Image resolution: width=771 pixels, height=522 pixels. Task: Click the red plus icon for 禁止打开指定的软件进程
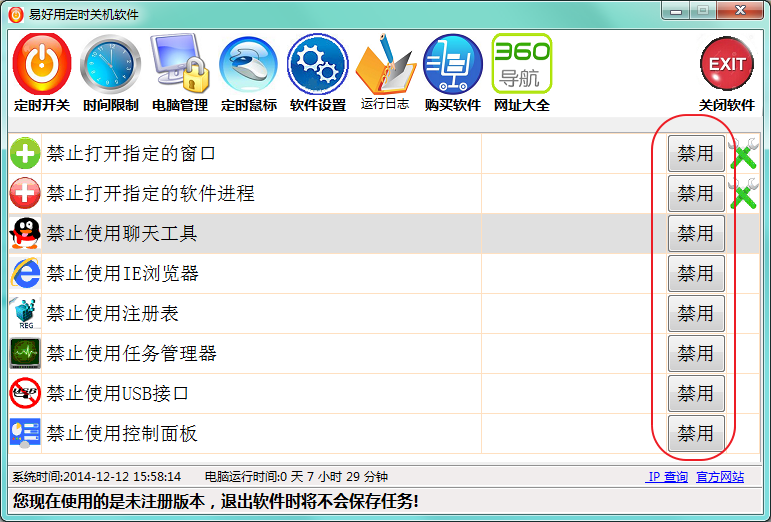tap(25, 193)
